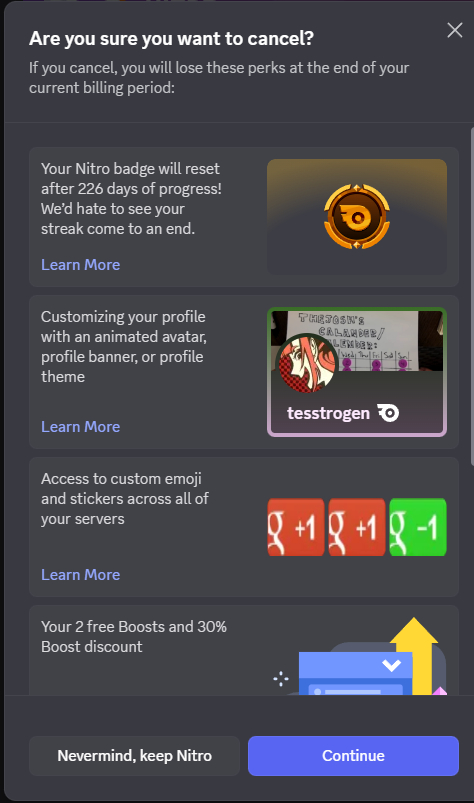Open Learn More about profile customization
This screenshot has height=803, width=474.
tap(80, 427)
